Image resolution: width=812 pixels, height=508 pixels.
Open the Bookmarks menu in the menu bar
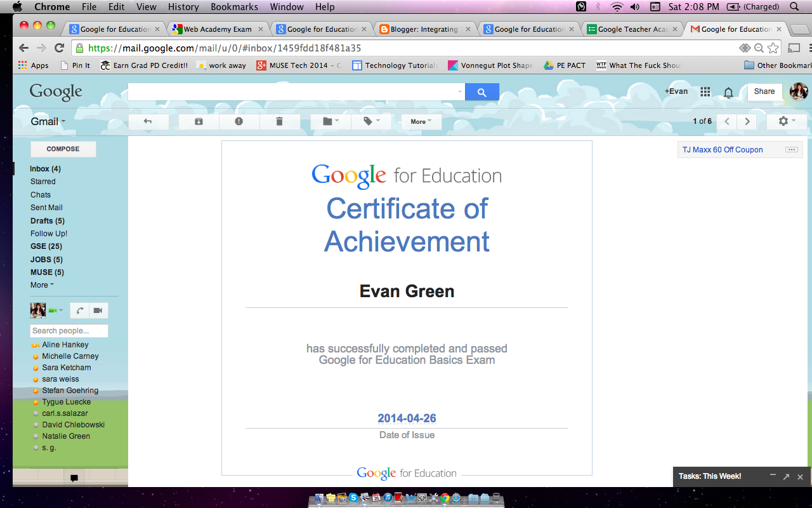(233, 7)
